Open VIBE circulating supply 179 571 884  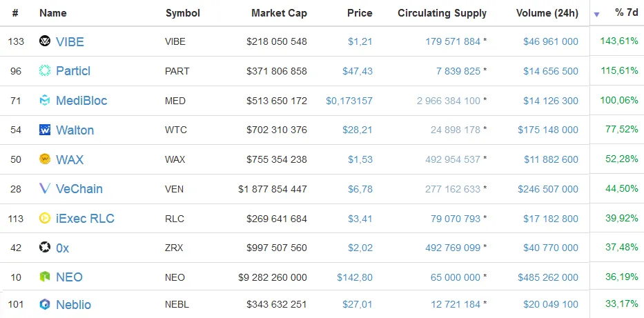pyautogui.click(x=453, y=41)
